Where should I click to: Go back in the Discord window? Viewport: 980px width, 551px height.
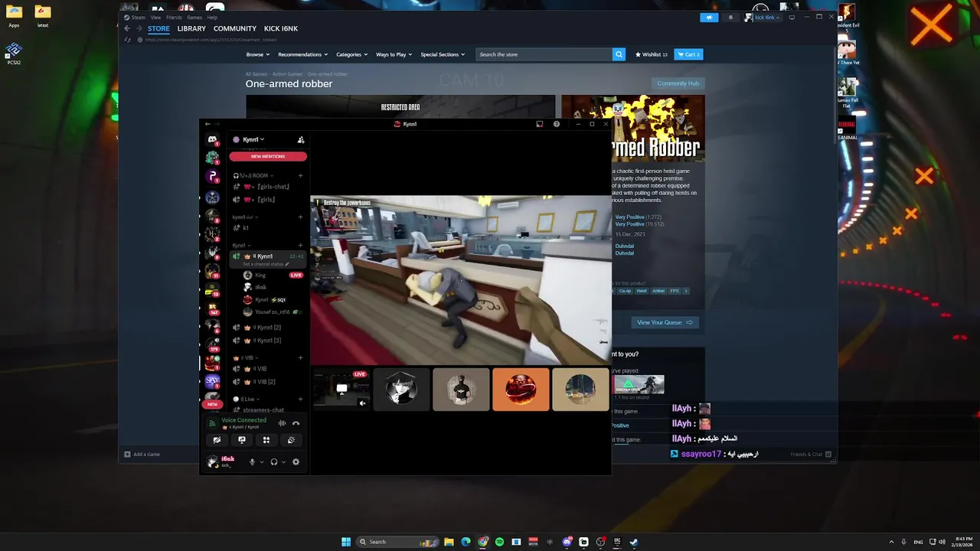[207, 124]
